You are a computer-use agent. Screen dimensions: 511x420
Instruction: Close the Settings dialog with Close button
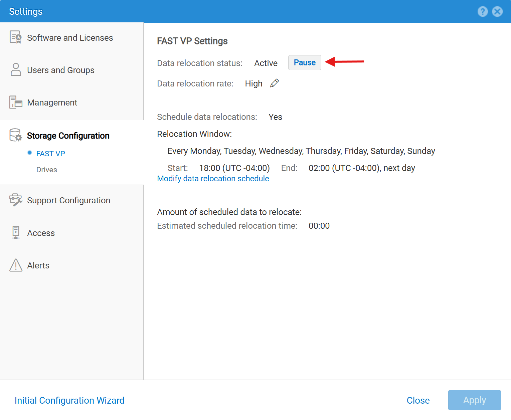coord(418,400)
